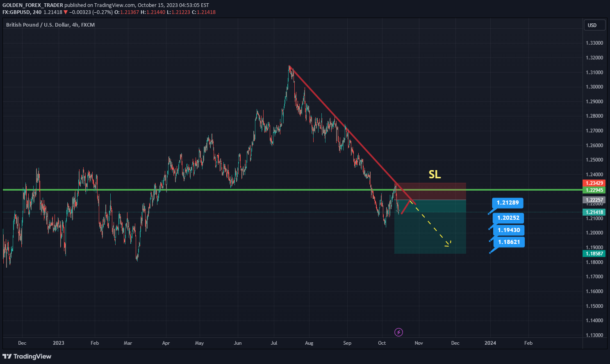This screenshot has height=364, width=610.
Task: Select the 1.21289 target label
Action: coord(508,202)
